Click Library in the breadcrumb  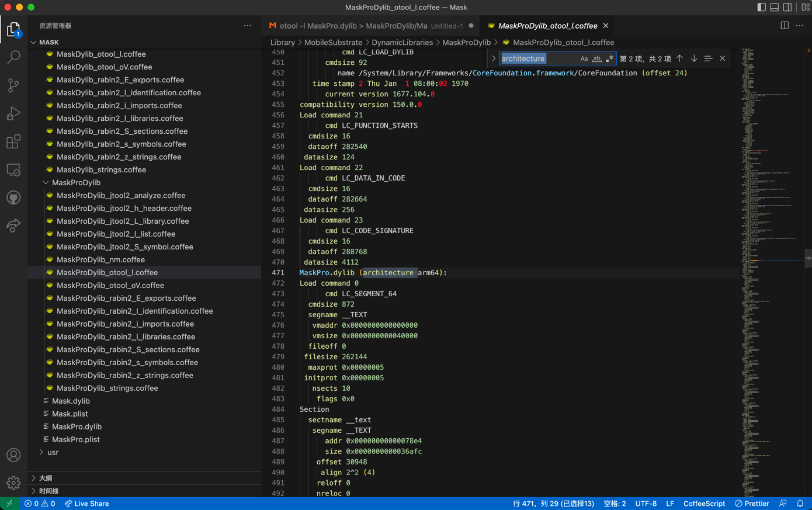[x=283, y=43]
